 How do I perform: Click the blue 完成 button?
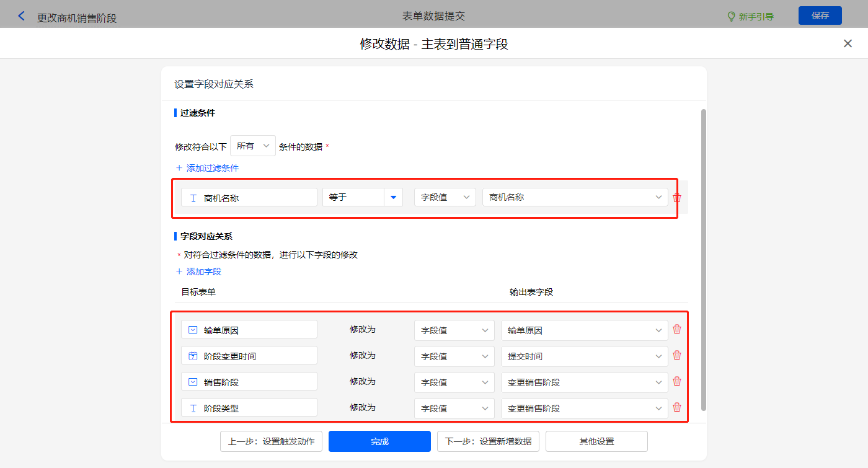pos(379,441)
